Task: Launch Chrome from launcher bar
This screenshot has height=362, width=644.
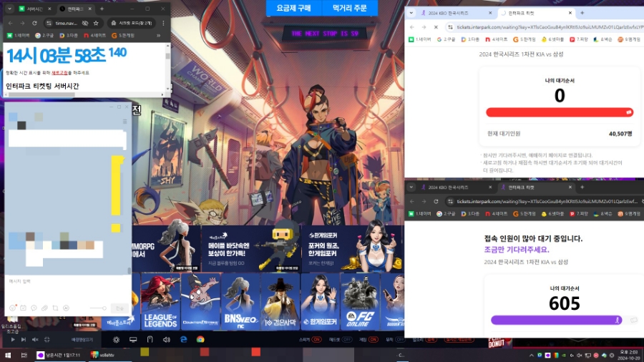Action: pos(200,339)
